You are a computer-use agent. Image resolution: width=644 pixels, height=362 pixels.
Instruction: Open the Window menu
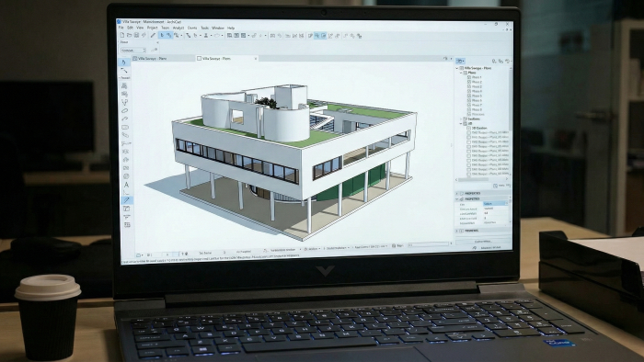[218, 28]
